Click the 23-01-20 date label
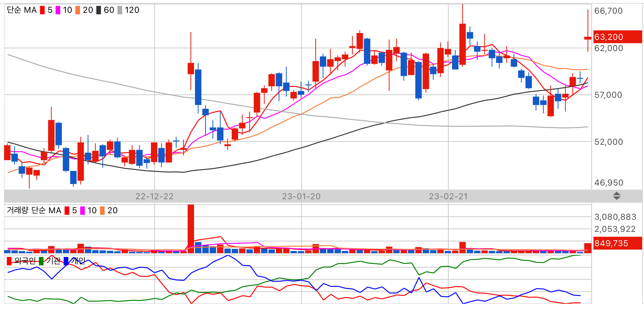The width and height of the screenshot is (644, 310). (301, 196)
